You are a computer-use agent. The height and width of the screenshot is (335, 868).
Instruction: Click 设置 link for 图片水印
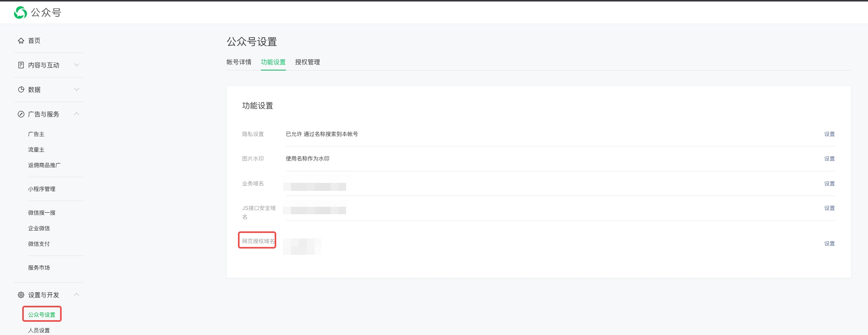829,159
